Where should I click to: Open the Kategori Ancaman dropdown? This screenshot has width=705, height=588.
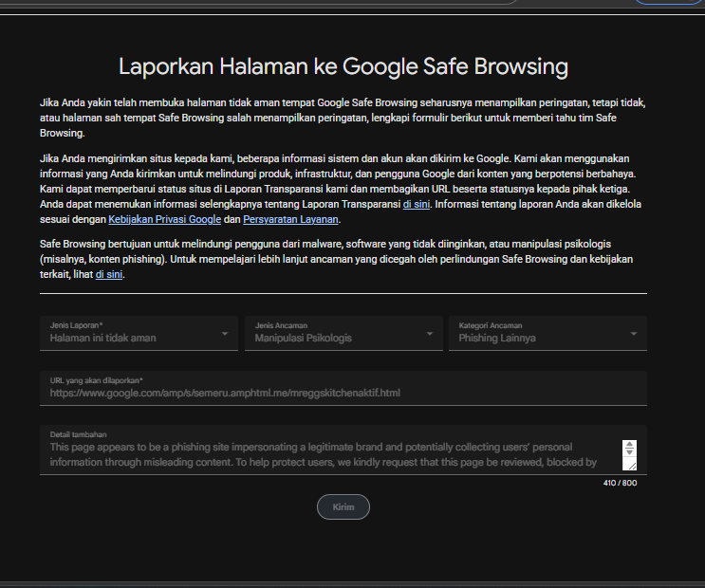pos(547,333)
